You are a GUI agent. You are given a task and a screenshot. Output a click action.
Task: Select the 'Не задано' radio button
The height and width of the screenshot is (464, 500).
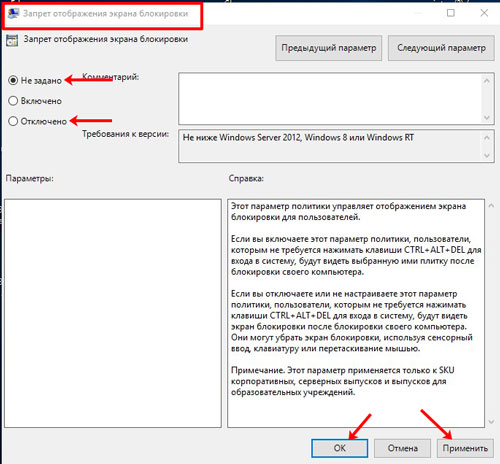(x=13, y=80)
